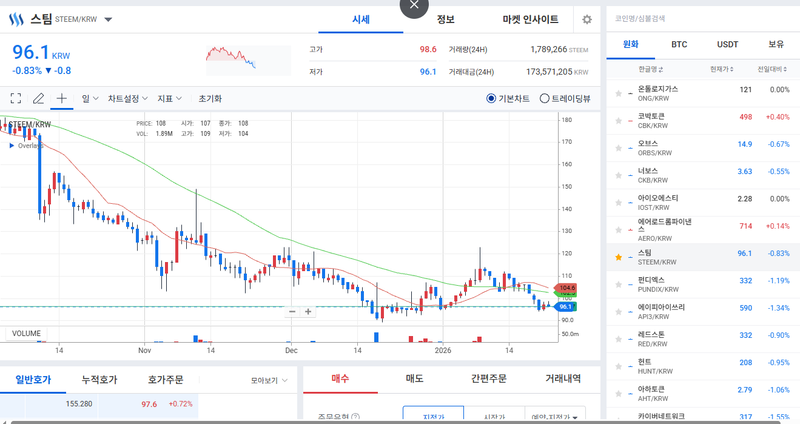The width and height of the screenshot is (800, 424).
Task: Select the 트레이딩뷰 radio button
Action: [x=544, y=99]
